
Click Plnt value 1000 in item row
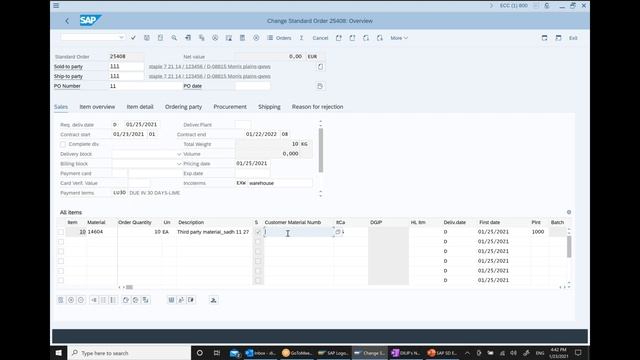(x=538, y=232)
